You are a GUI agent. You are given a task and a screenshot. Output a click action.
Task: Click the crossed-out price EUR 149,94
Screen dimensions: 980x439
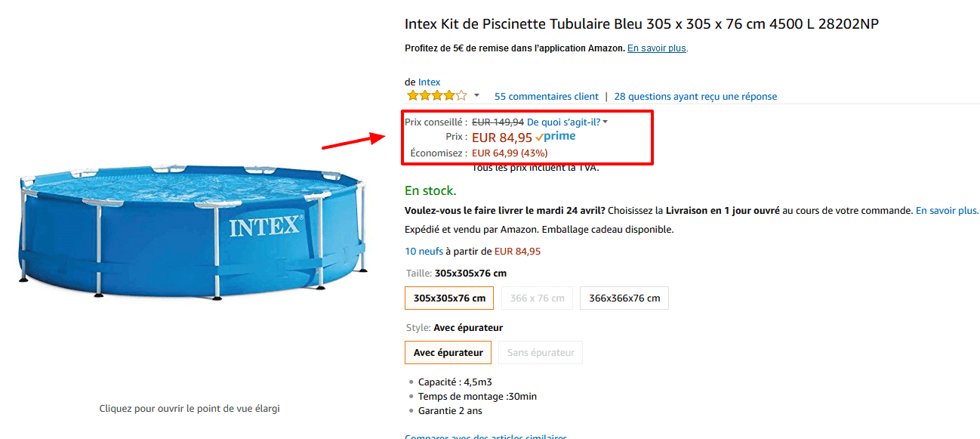[498, 121]
